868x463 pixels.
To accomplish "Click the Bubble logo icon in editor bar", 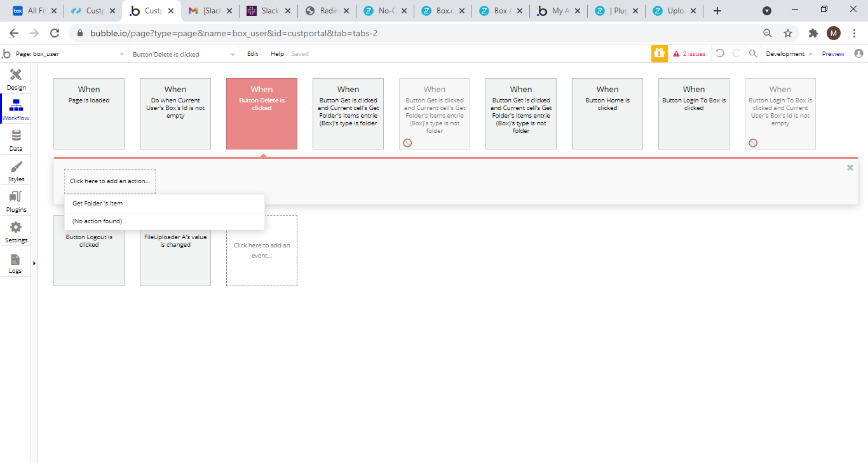I will [6, 54].
